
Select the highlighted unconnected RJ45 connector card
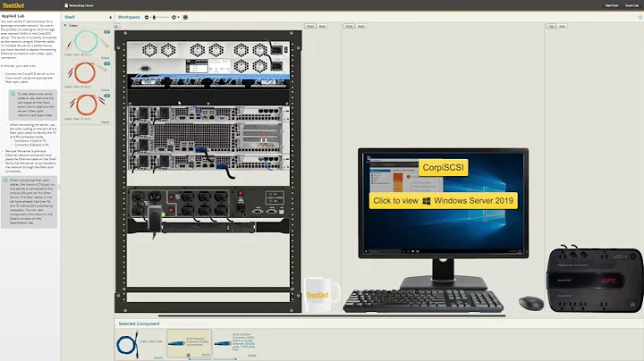click(x=189, y=343)
